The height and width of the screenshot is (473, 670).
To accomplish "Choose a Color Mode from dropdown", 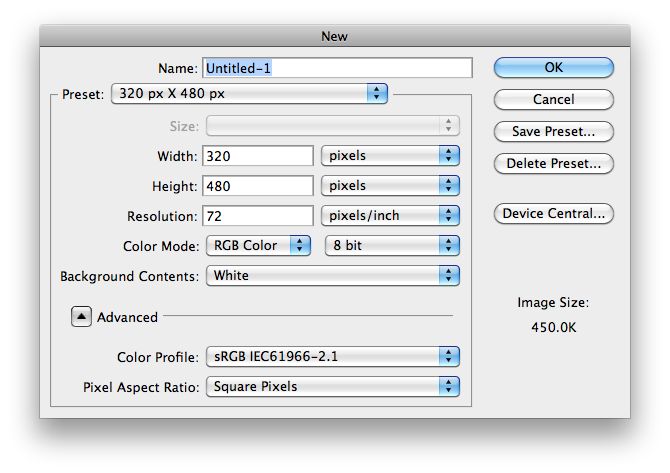I will click(x=258, y=245).
